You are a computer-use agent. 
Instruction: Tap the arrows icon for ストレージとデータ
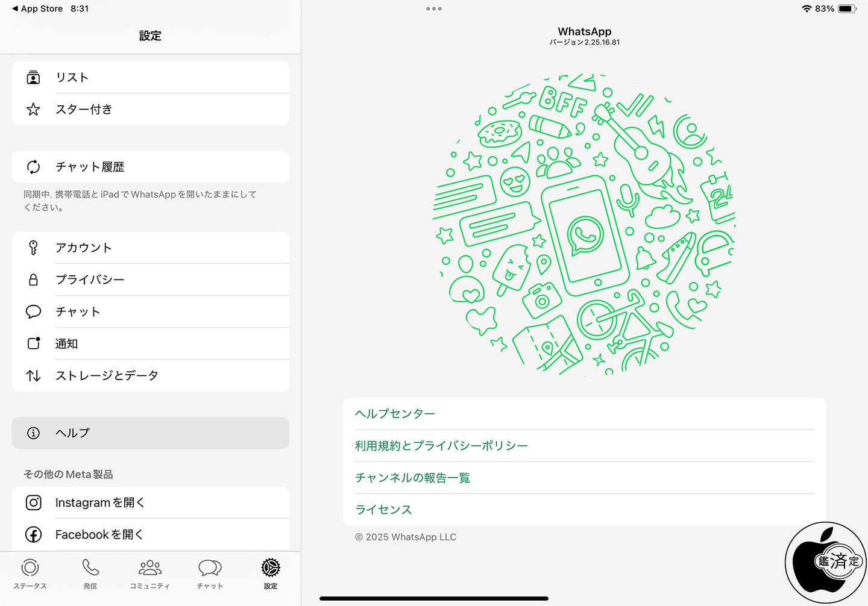[33, 375]
